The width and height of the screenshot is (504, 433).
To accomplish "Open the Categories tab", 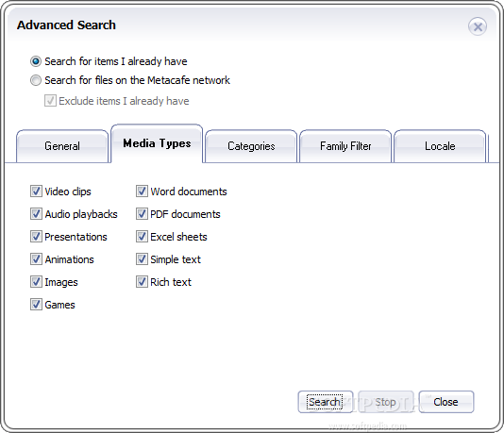I will (x=251, y=146).
